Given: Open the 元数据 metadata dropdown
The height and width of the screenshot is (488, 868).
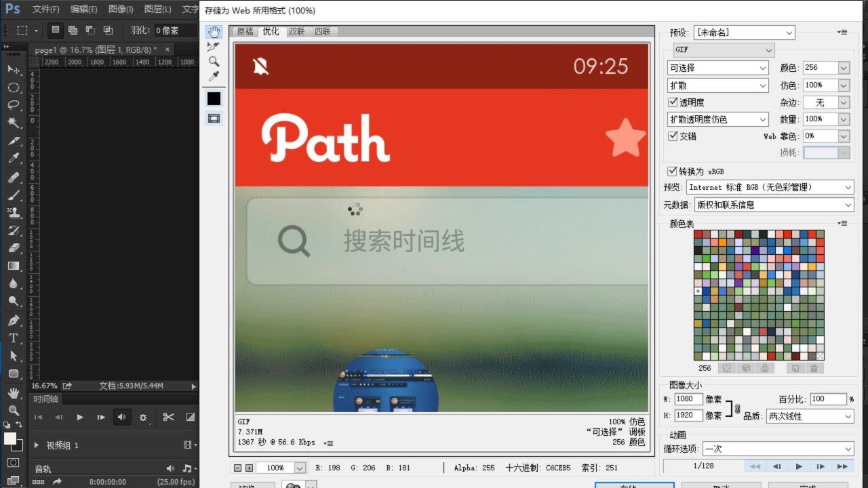Looking at the screenshot, I should [774, 205].
